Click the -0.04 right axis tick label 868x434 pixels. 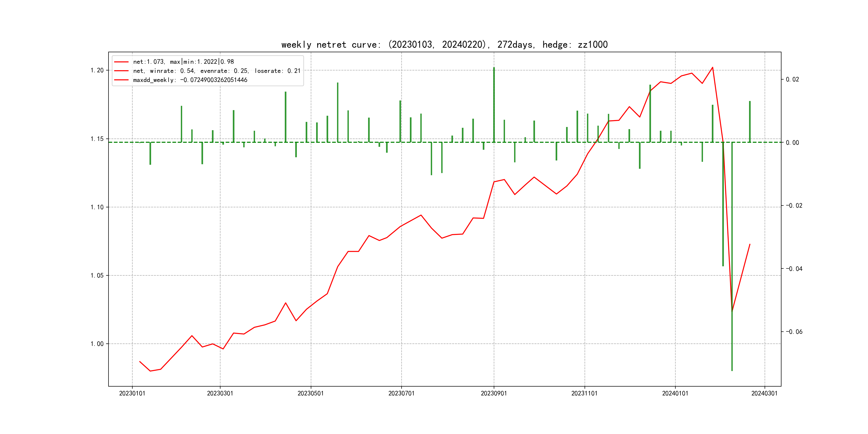794,268
